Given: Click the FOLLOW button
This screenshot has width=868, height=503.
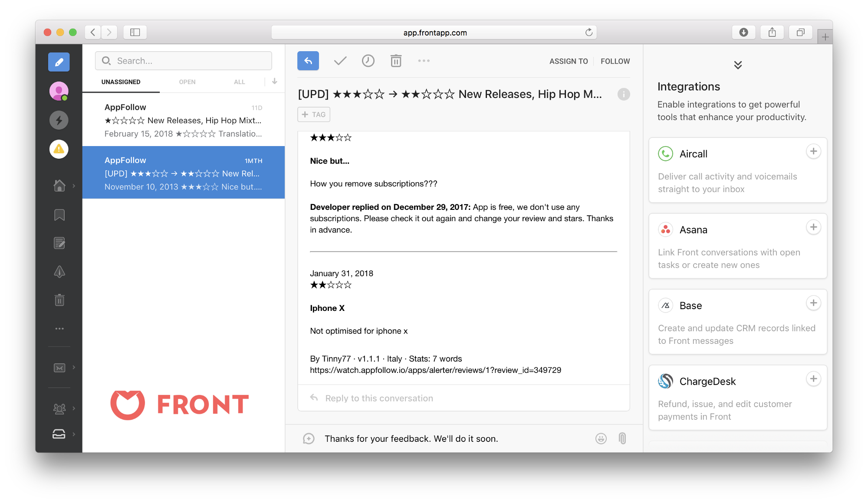Looking at the screenshot, I should (x=615, y=61).
